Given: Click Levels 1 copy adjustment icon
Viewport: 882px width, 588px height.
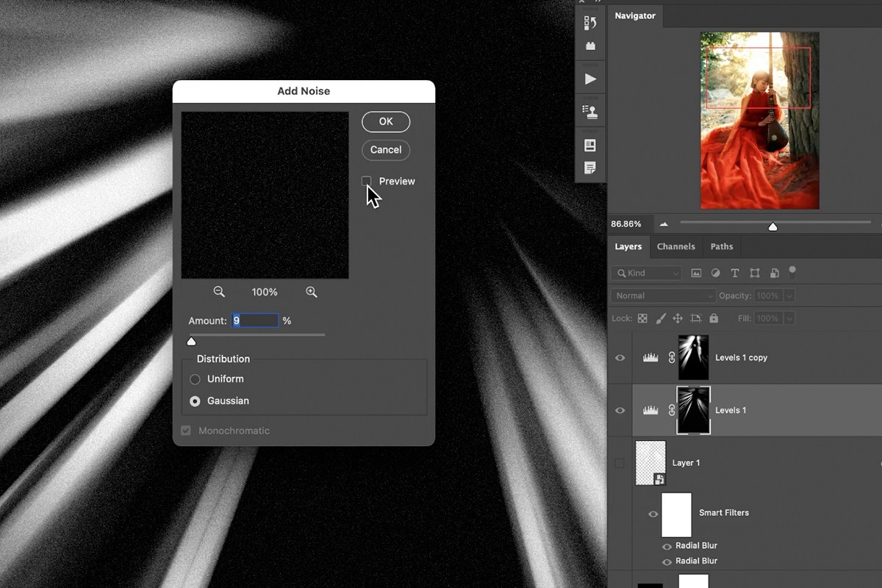Looking at the screenshot, I should [650, 358].
